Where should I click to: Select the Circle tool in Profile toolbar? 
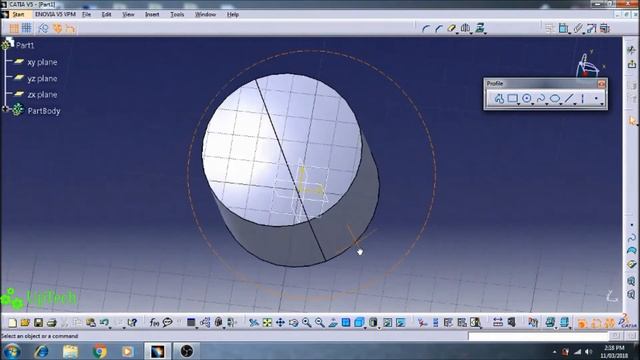tap(527, 98)
